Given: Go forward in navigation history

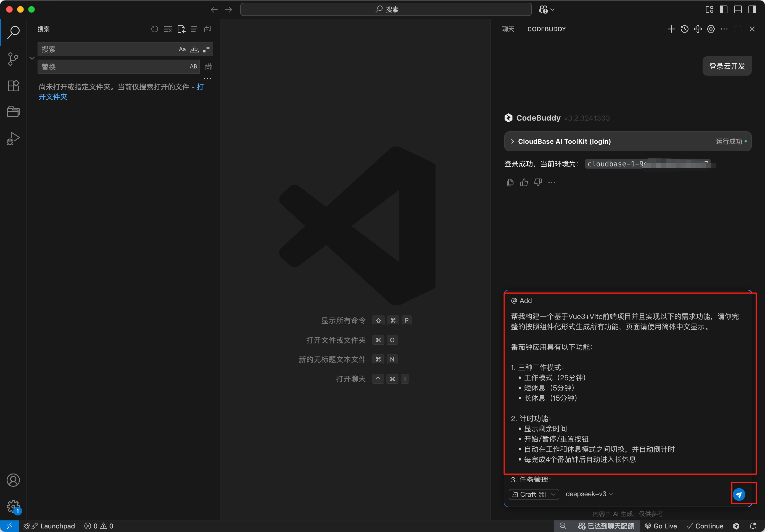Looking at the screenshot, I should click(x=229, y=10).
